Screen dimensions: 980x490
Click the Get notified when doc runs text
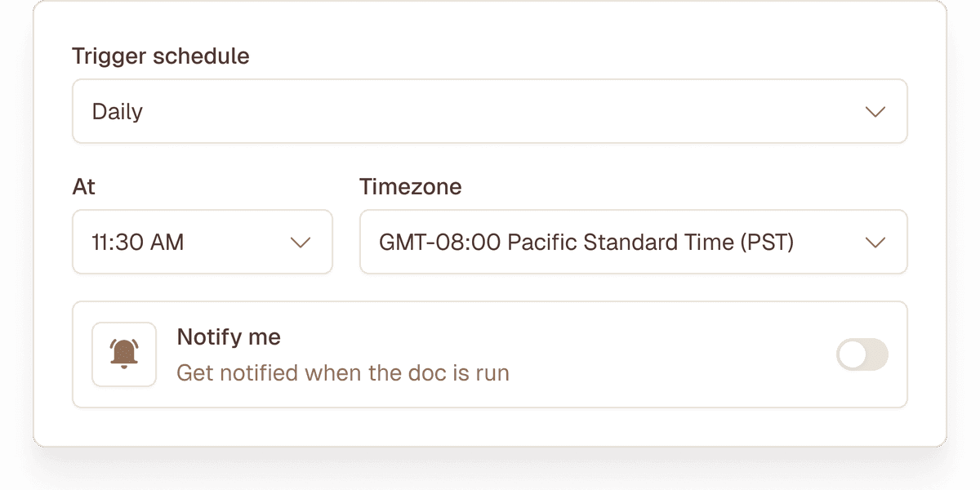click(342, 372)
